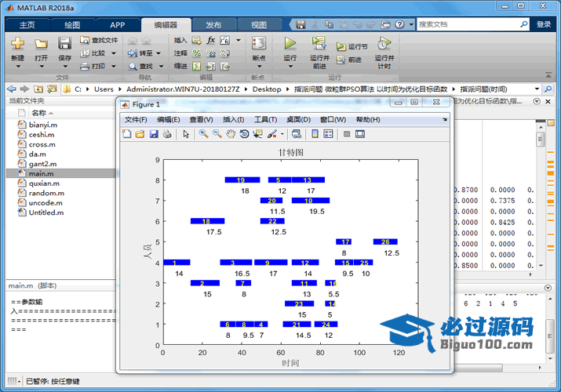Image resolution: width=561 pixels, height=392 pixels.
Task: Click the Up One Level folder button
Action: (38, 89)
